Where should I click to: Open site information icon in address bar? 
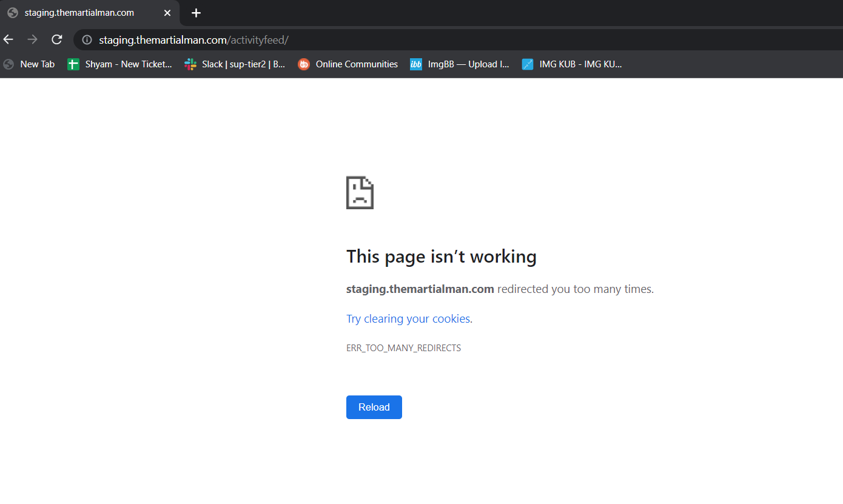[87, 40]
